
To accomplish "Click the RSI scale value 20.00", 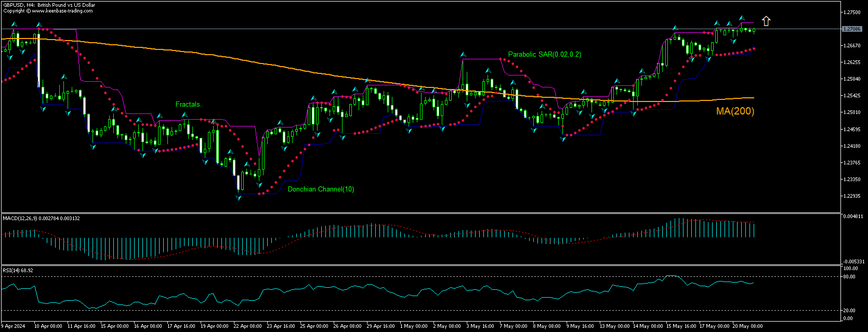I will (849, 310).
